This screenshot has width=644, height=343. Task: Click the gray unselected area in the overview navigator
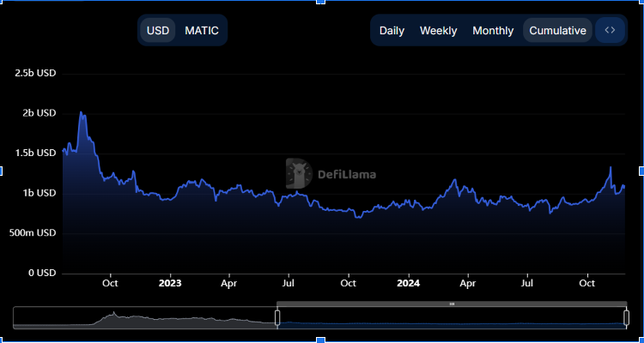145,318
